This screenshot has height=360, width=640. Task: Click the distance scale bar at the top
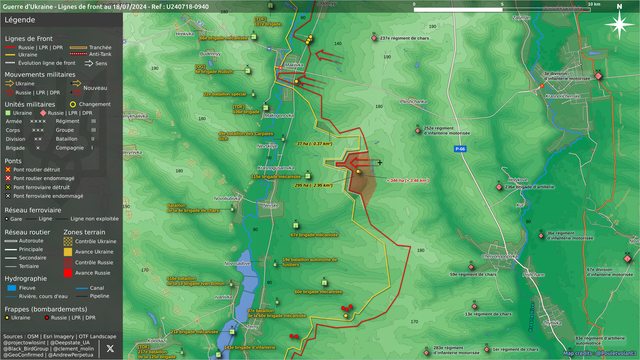pos(502,9)
